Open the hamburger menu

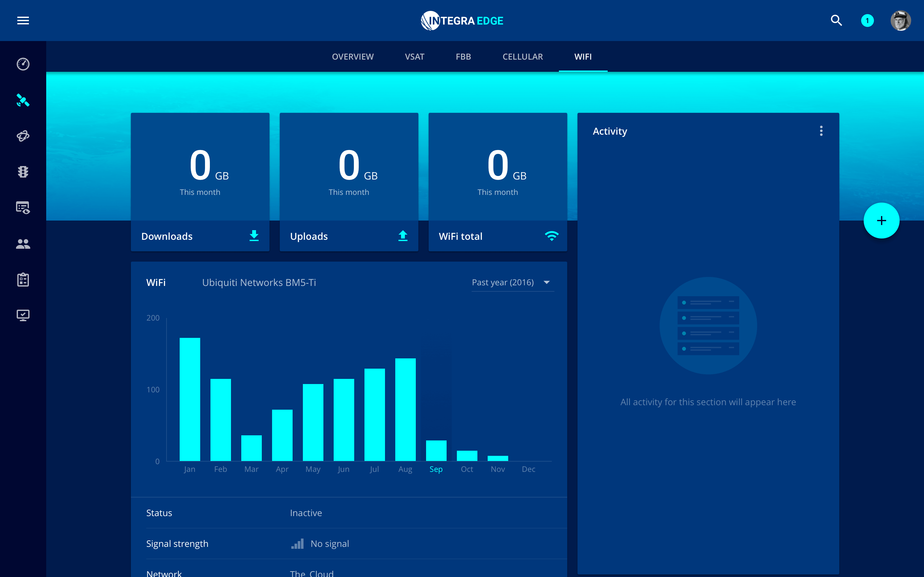click(x=23, y=21)
